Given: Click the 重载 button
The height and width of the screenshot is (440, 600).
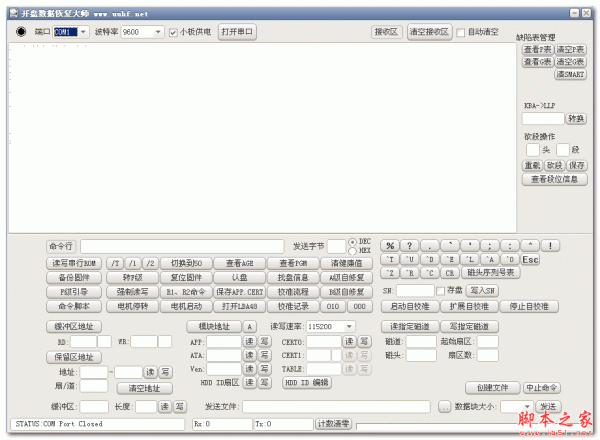Looking at the screenshot, I should coord(532,165).
